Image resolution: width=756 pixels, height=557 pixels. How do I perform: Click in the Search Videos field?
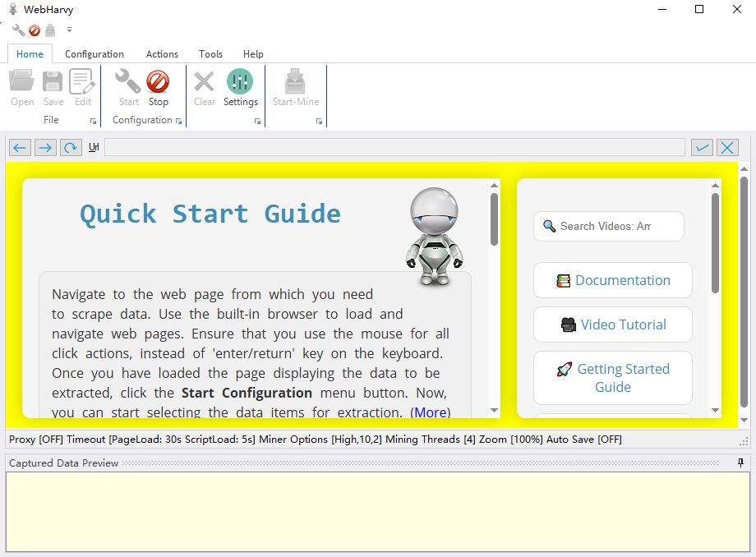coord(609,226)
